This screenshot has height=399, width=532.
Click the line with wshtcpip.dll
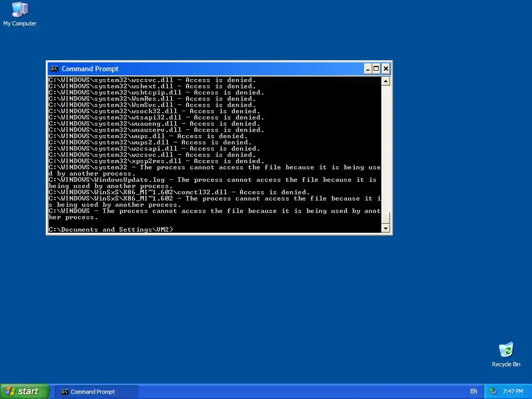[x=156, y=92]
